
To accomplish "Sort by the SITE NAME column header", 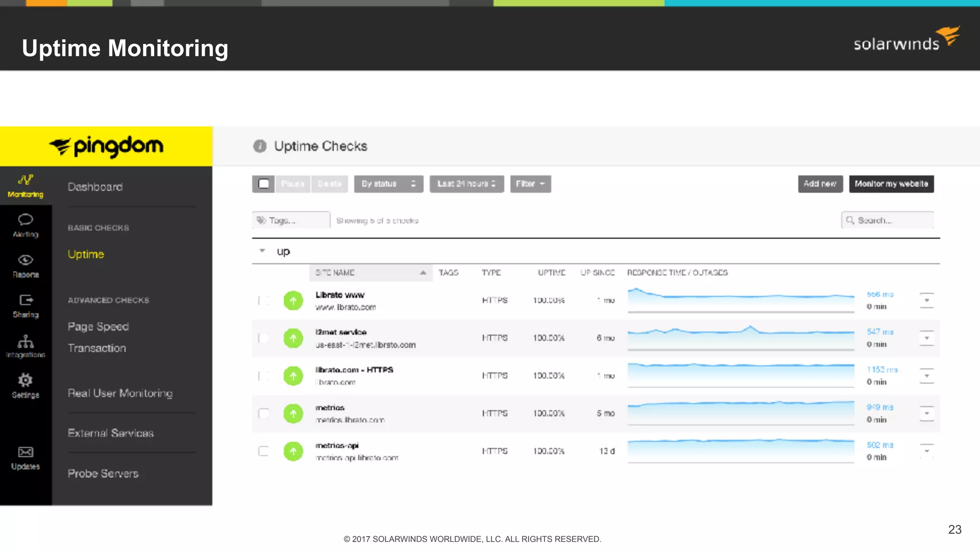I will (x=371, y=273).
